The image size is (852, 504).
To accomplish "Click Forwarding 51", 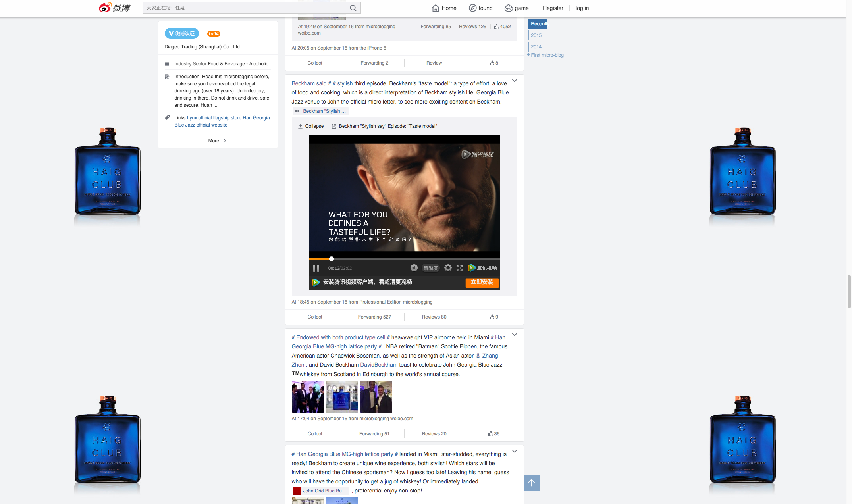I will click(x=374, y=434).
